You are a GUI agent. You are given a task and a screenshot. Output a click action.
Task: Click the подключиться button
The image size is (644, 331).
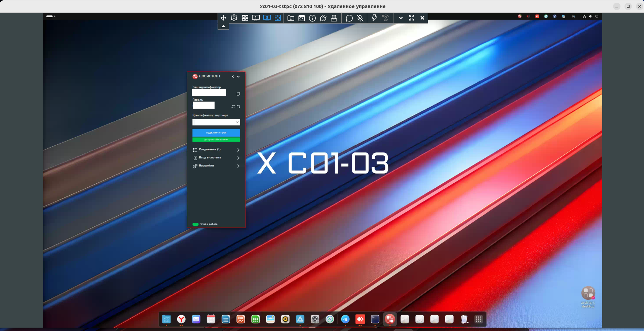point(216,133)
